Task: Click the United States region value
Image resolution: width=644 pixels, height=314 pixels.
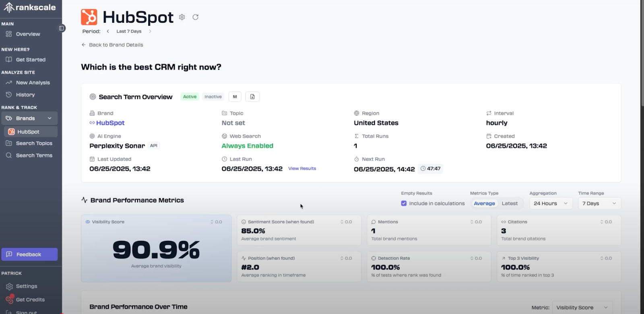Action: point(376,123)
